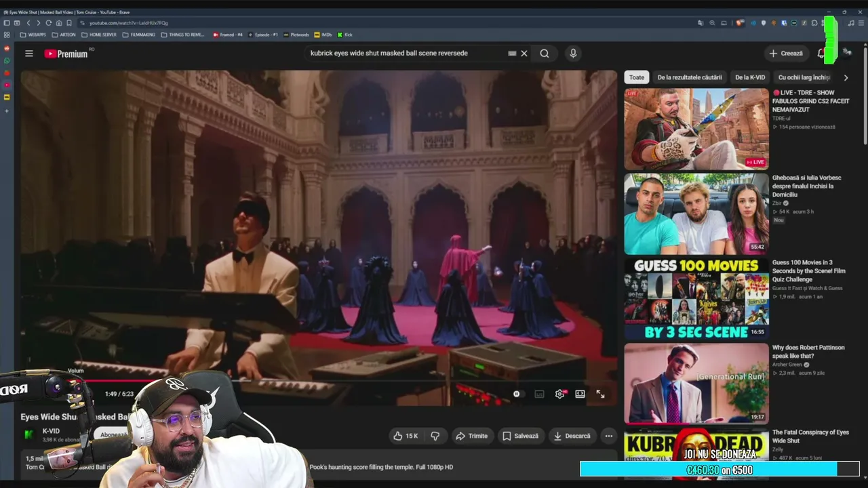This screenshot has height=488, width=868.
Task: Open the Kick bookmark
Action: click(345, 35)
